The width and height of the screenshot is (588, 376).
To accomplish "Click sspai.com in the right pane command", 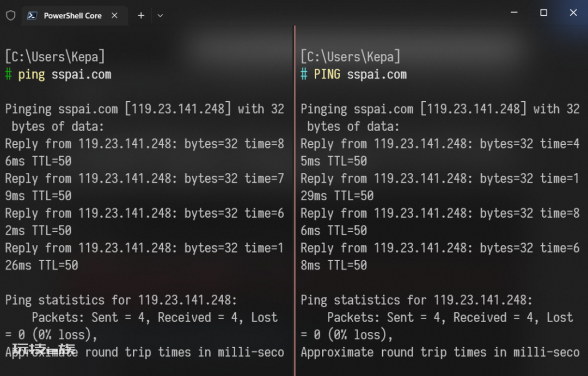I will 377,75.
